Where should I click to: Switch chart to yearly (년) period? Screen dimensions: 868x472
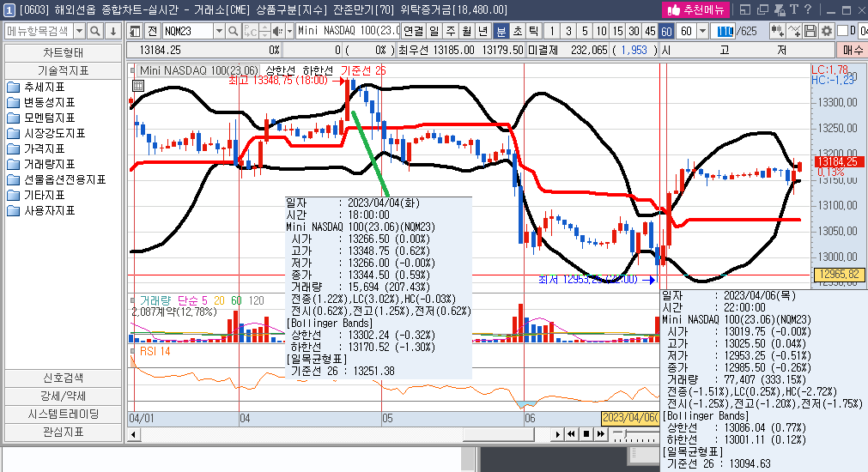(x=483, y=31)
